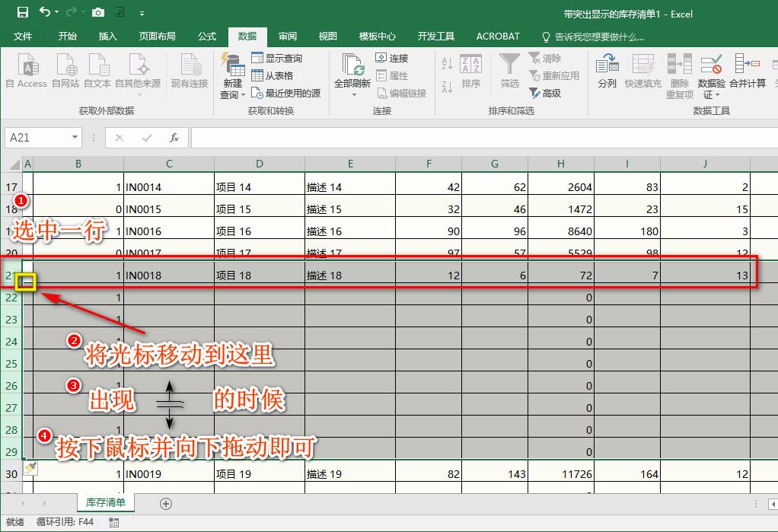
Task: Sort ascending with the A-Z icon
Action: tap(447, 63)
